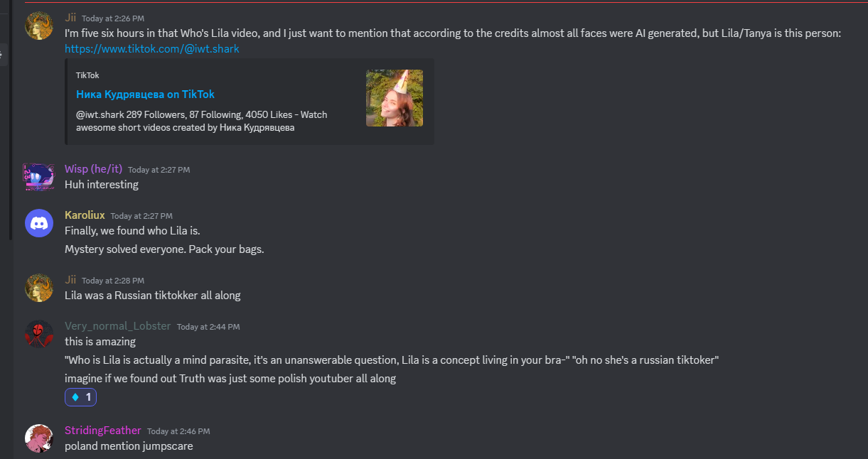The image size is (868, 459).
Task: Click the "Today at 2:46 PM" timestamp
Action: pos(178,431)
